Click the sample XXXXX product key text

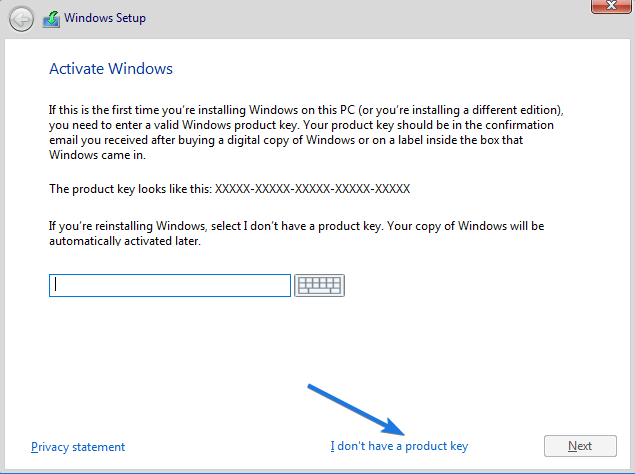click(312, 189)
